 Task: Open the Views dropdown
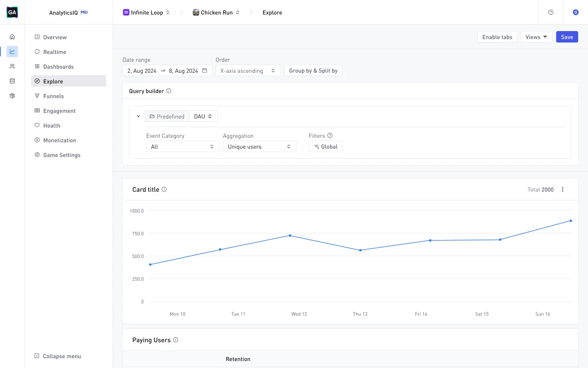pos(537,37)
